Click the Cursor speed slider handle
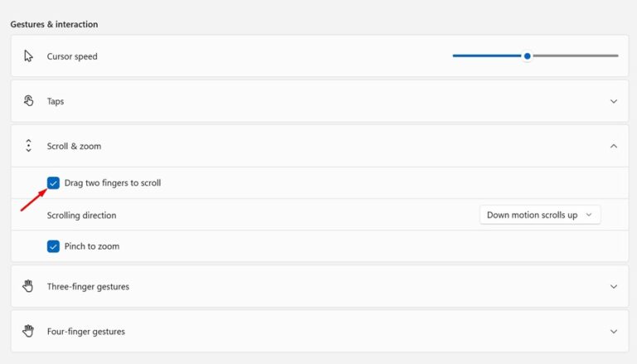637x364 pixels. 527,56
